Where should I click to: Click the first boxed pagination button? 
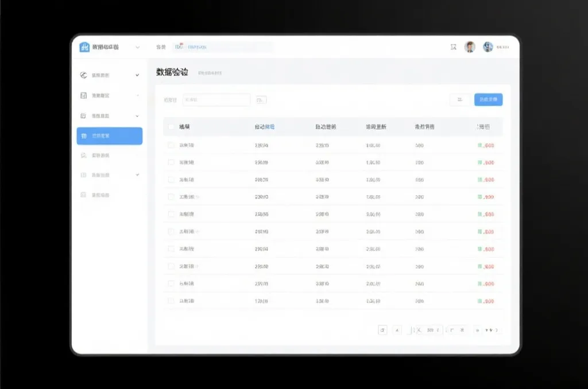(382, 330)
